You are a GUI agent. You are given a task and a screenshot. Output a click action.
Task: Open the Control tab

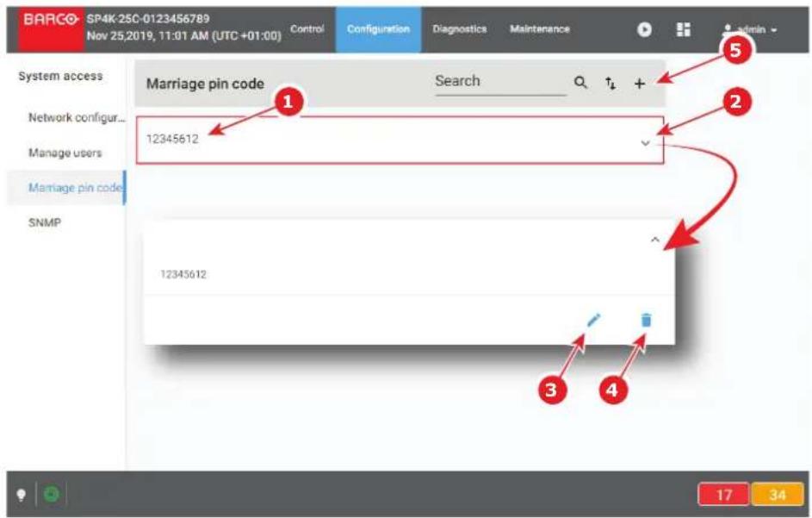coord(307,29)
